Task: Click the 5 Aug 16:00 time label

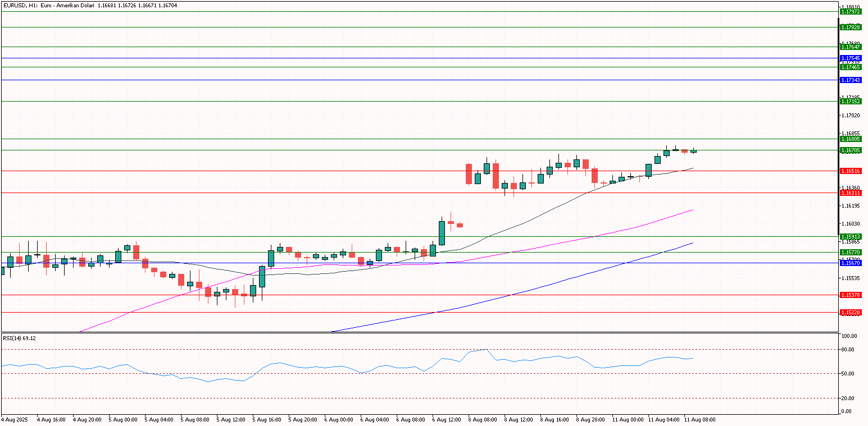Action: pos(266,419)
